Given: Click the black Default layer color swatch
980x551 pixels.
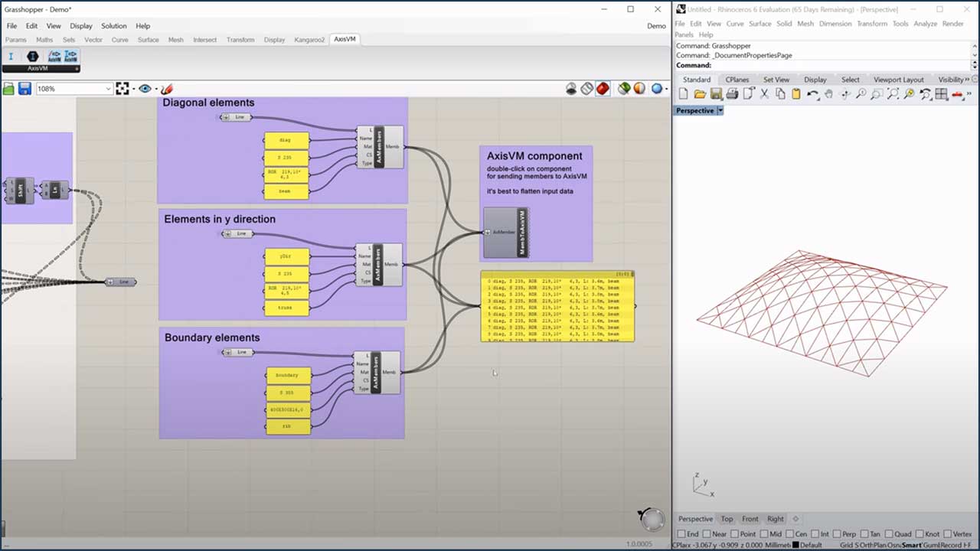Looking at the screenshot, I should coord(795,545).
